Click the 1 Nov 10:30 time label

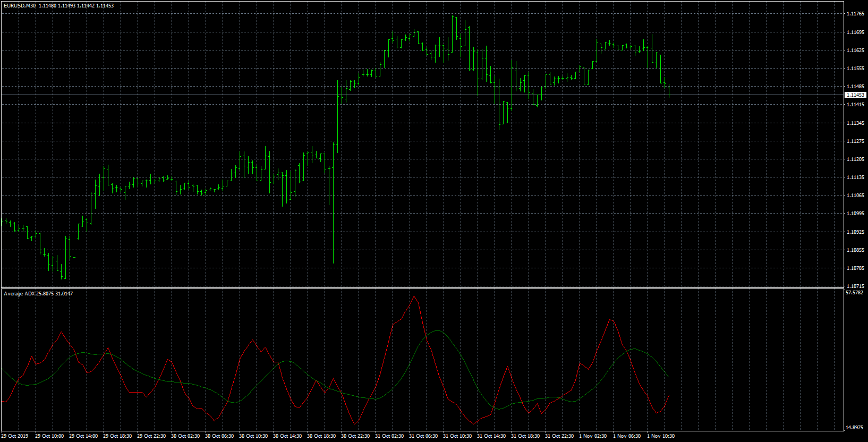(661, 436)
